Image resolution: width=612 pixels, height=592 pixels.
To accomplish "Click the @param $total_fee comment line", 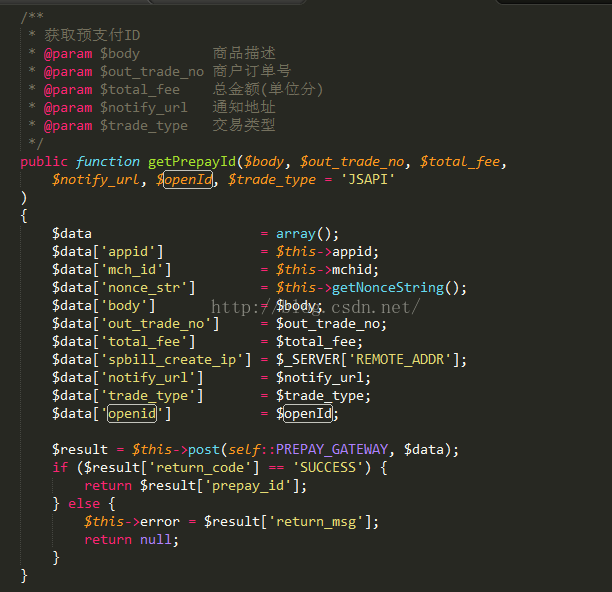I will coord(176,89).
